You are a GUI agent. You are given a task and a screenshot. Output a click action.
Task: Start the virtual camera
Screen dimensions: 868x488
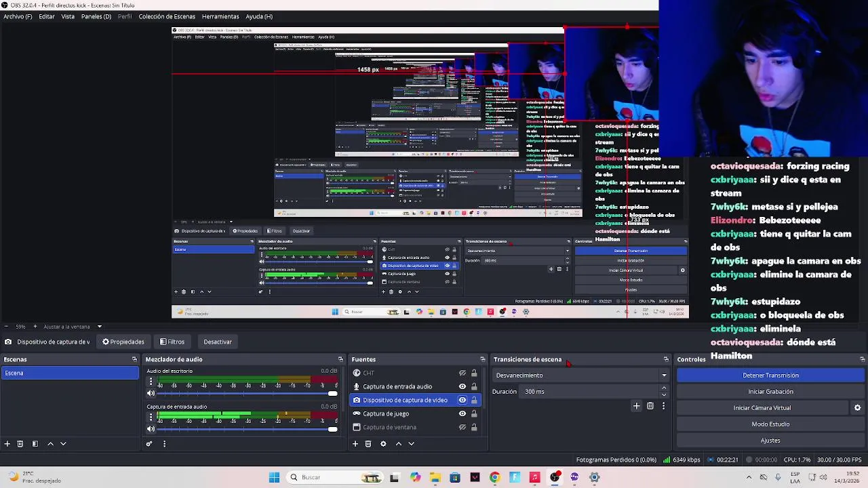tap(762, 408)
